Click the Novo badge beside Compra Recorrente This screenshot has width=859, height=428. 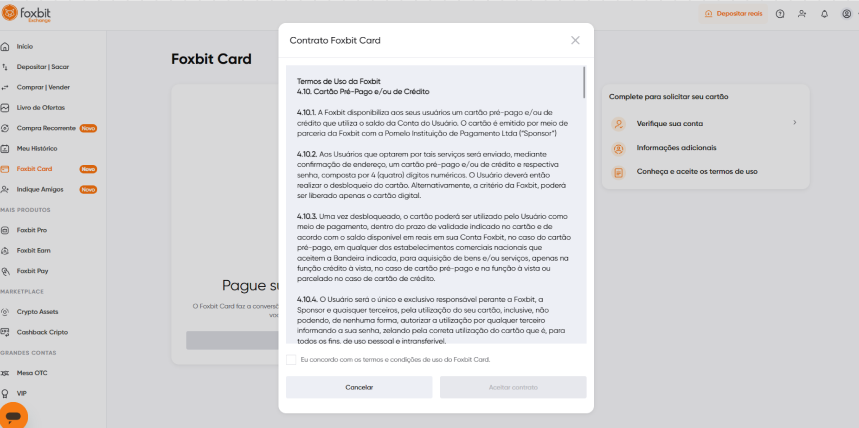(88, 128)
